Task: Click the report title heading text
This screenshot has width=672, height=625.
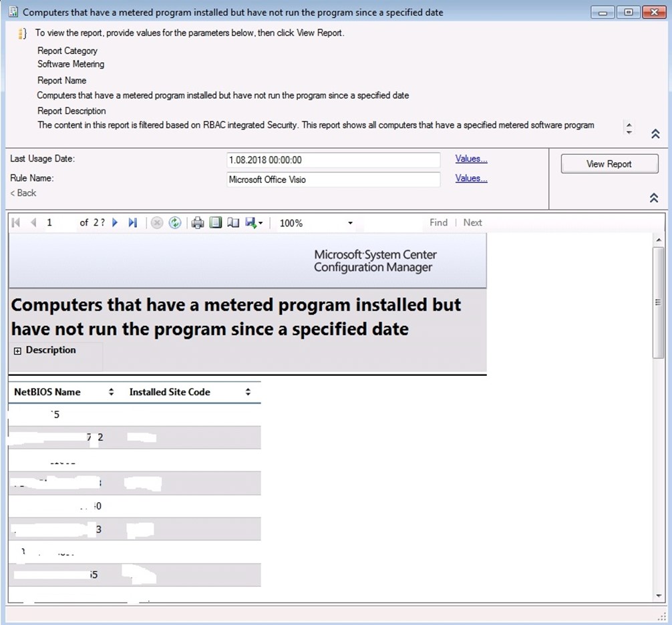Action: pyautogui.click(x=236, y=317)
